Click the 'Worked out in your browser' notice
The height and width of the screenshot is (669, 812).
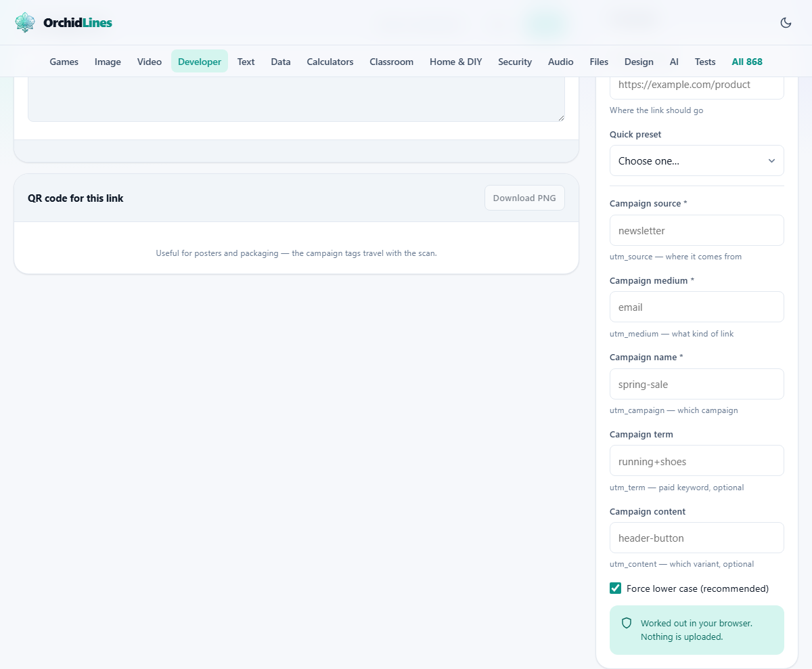(x=696, y=630)
